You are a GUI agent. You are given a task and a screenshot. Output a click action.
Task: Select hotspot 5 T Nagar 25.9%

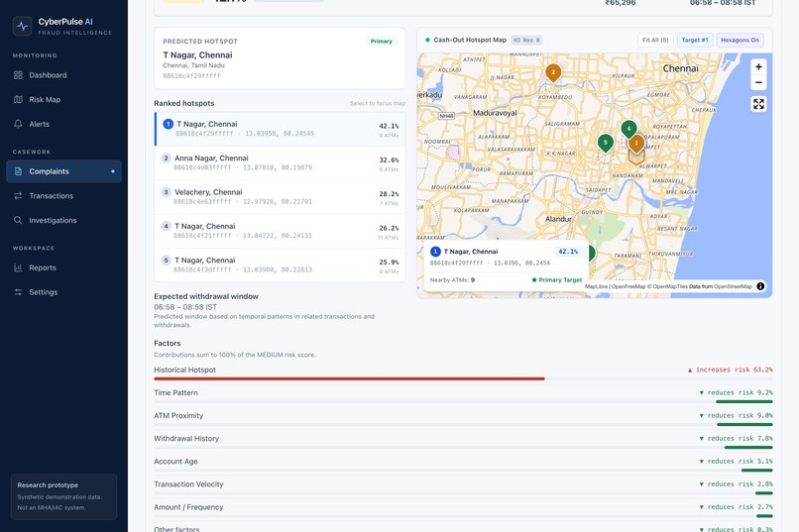point(280,265)
